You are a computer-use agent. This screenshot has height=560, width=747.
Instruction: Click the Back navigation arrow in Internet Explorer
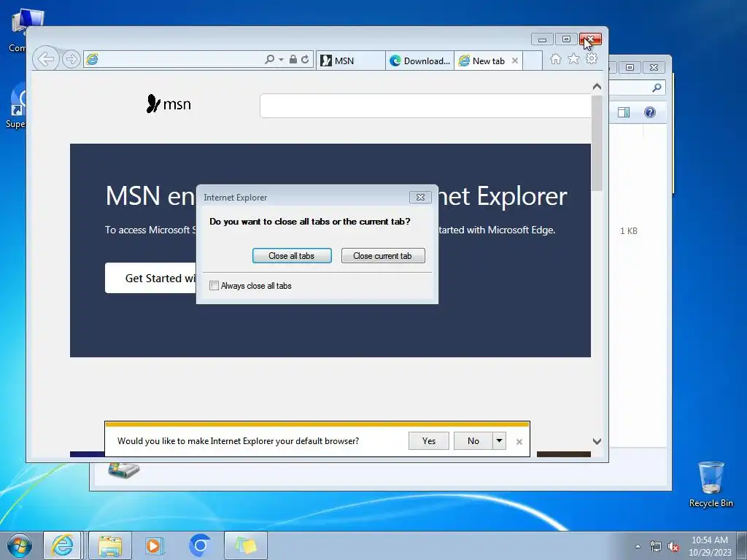46,60
